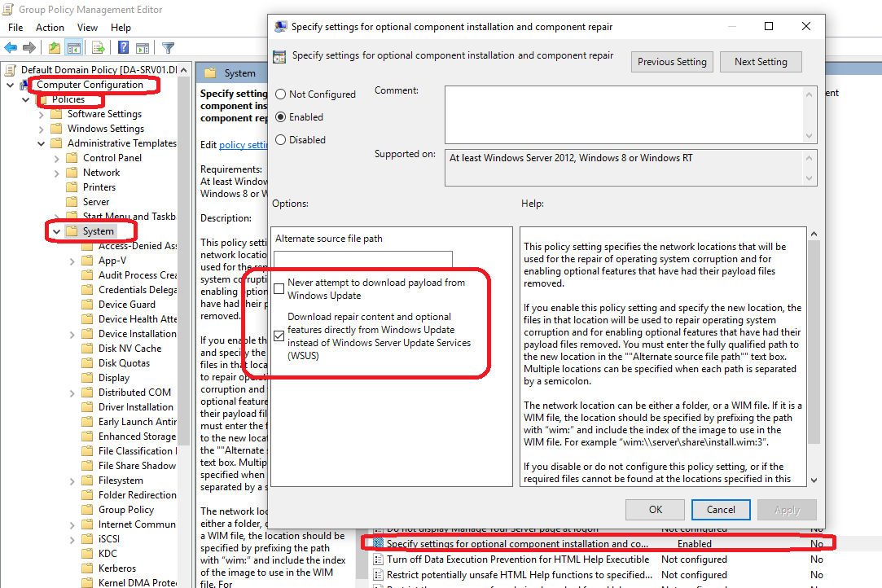882x588 pixels.
Task: Click the Alternate source file path field
Action: [363, 259]
